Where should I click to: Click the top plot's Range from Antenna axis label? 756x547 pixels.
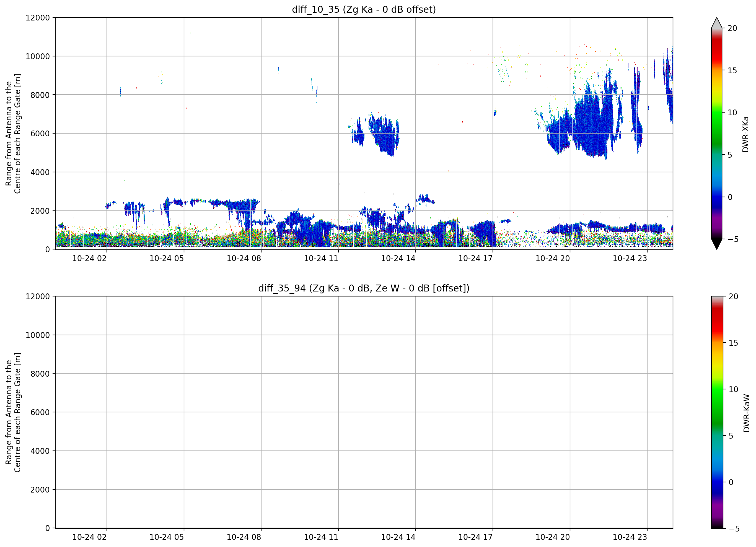coord(13,134)
